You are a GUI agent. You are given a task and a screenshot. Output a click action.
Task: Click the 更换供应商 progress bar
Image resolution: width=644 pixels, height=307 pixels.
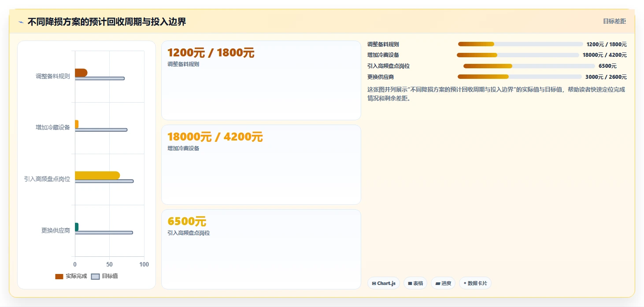pyautogui.click(x=520, y=77)
